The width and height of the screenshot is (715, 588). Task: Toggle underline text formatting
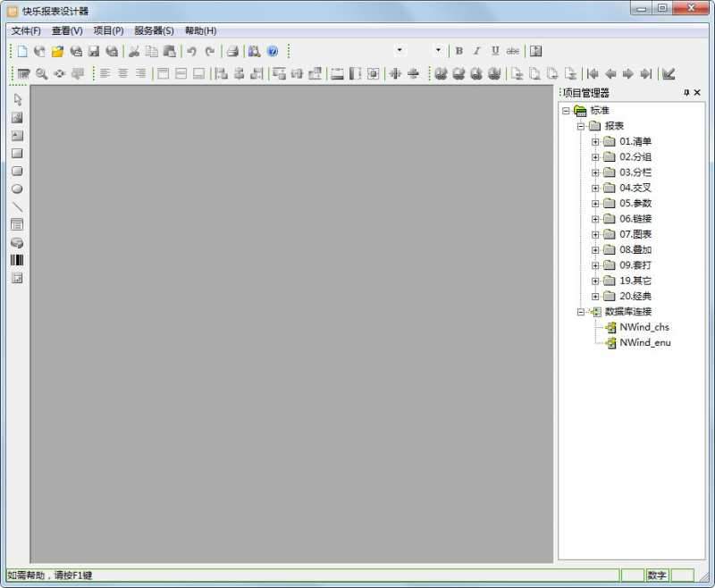tap(494, 51)
